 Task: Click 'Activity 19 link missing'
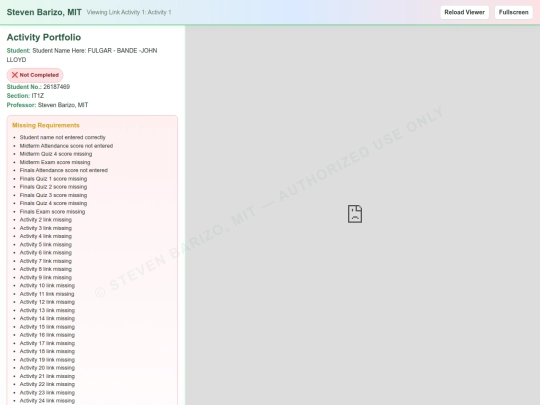click(47, 360)
